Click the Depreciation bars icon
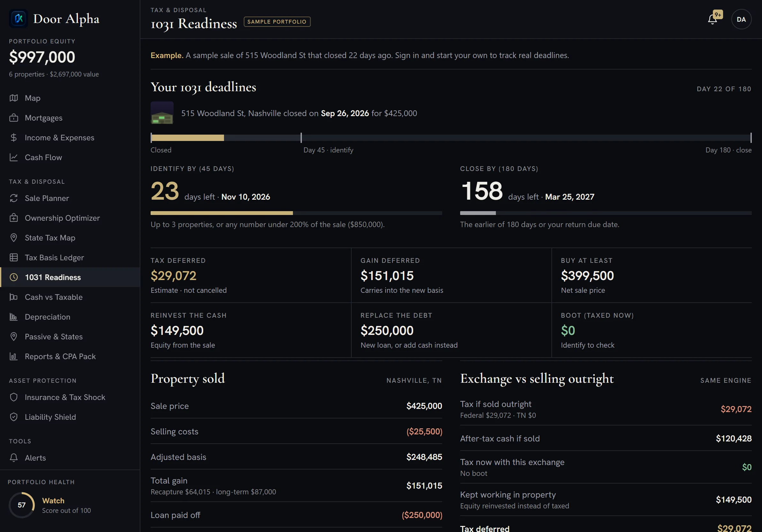 [14, 317]
